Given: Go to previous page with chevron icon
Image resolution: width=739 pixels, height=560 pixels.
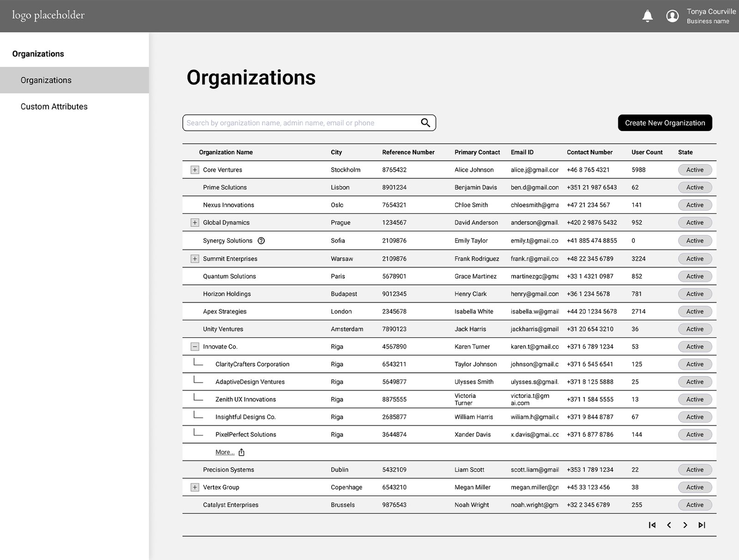Looking at the screenshot, I should click(x=669, y=525).
